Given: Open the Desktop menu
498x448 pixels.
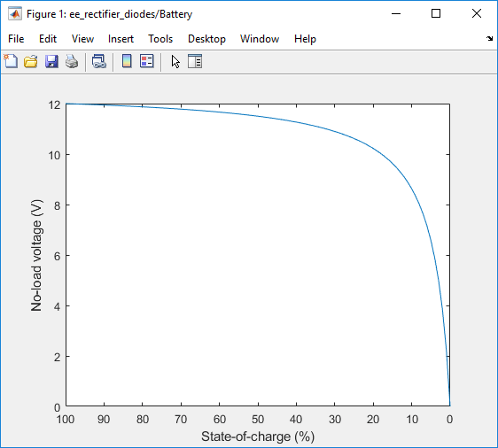Looking at the screenshot, I should (206, 39).
